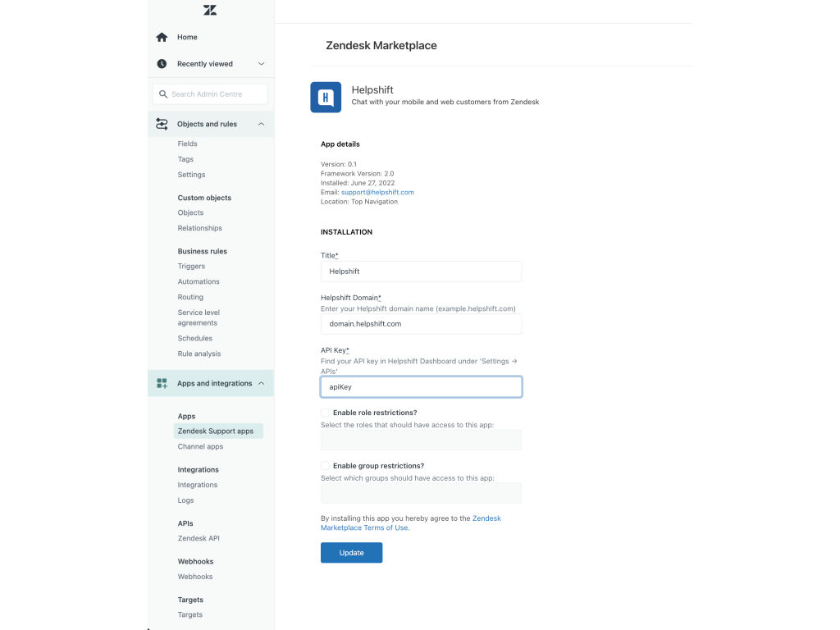The height and width of the screenshot is (630, 840).
Task: Open the role selection field
Action: pyautogui.click(x=421, y=440)
